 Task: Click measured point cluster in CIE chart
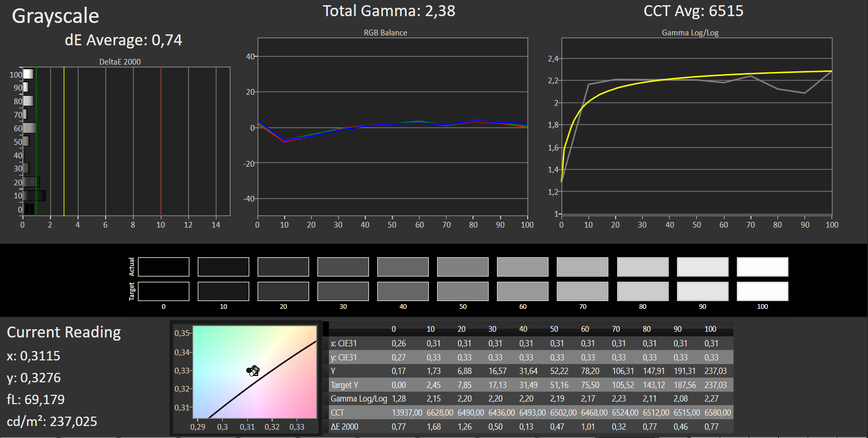pyautogui.click(x=253, y=371)
